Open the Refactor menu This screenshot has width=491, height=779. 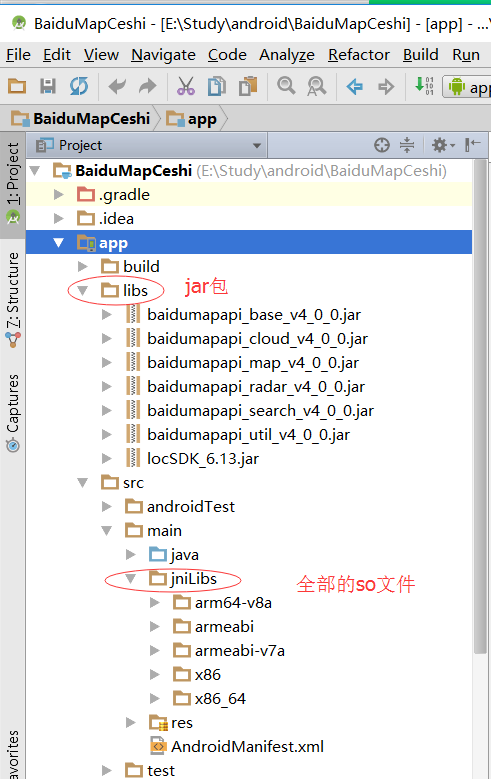[359, 55]
